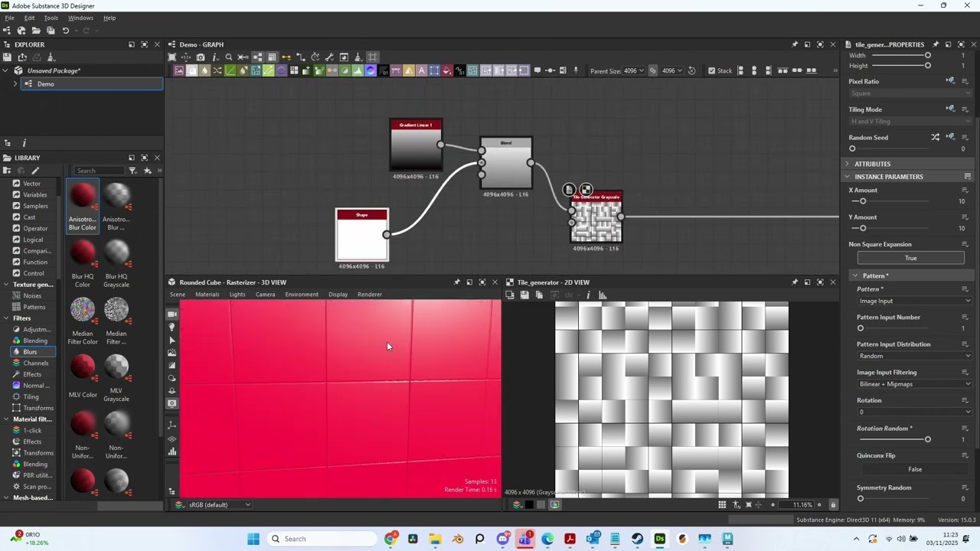Open the Windows menu

(80, 18)
